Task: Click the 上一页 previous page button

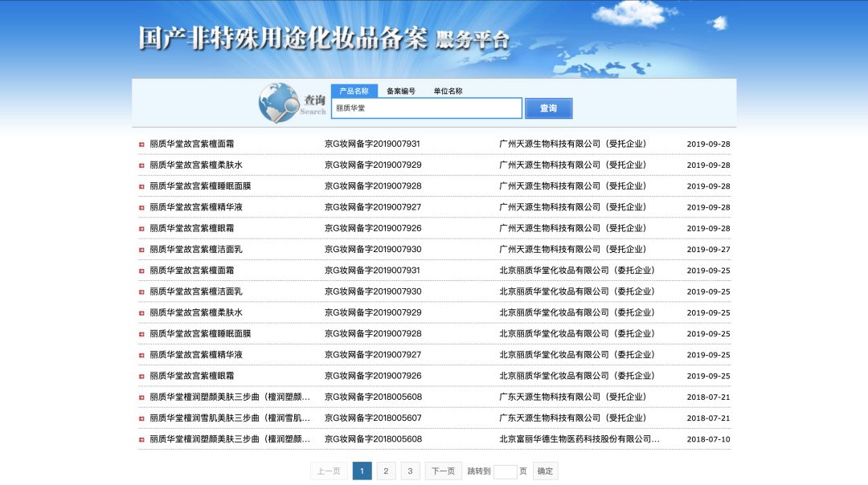Action: pyautogui.click(x=329, y=471)
